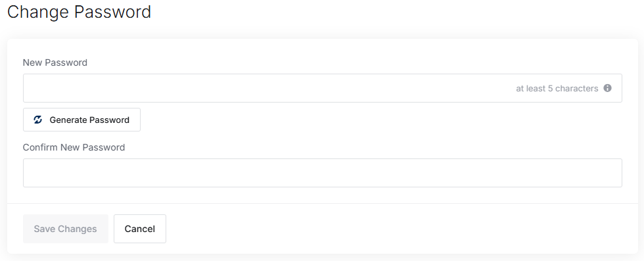This screenshot has height=261, width=644.
Task: Auto-generate a new password
Action: (x=81, y=120)
